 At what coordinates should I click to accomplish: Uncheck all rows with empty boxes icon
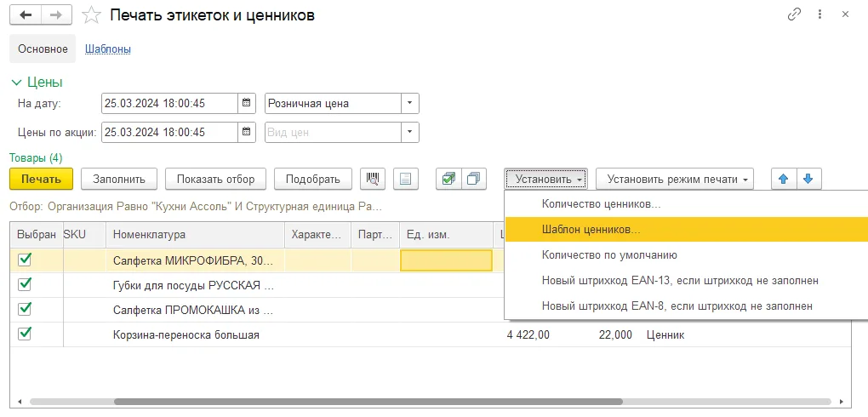click(x=474, y=179)
